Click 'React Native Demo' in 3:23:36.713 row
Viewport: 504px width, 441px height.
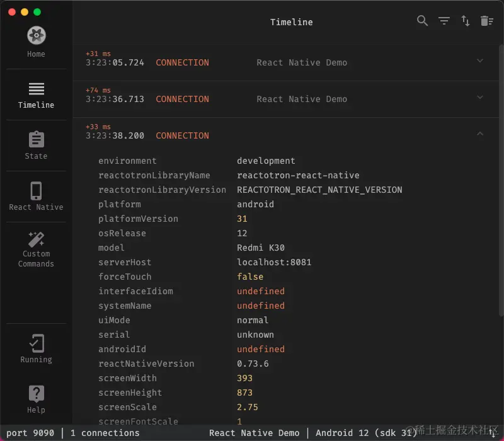pos(302,99)
